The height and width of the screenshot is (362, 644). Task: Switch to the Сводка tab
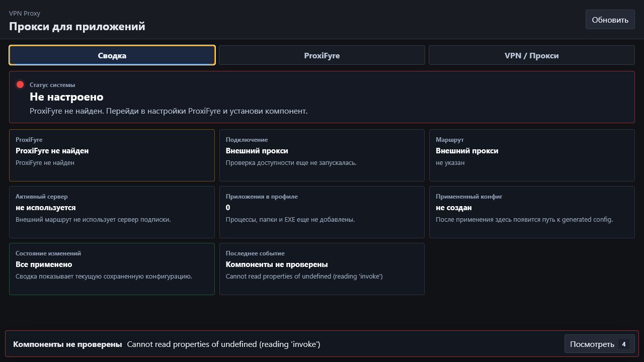point(112,55)
